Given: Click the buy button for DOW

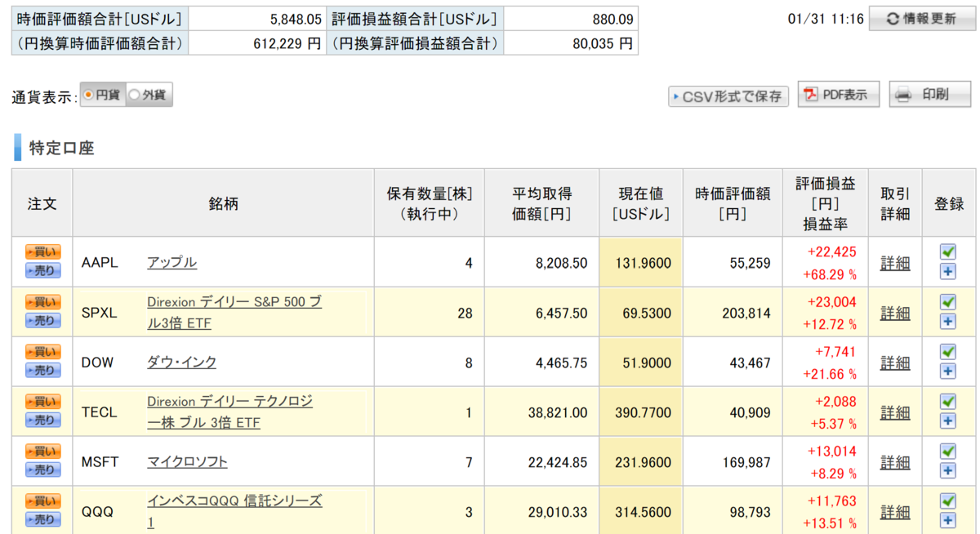Looking at the screenshot, I should [x=42, y=352].
